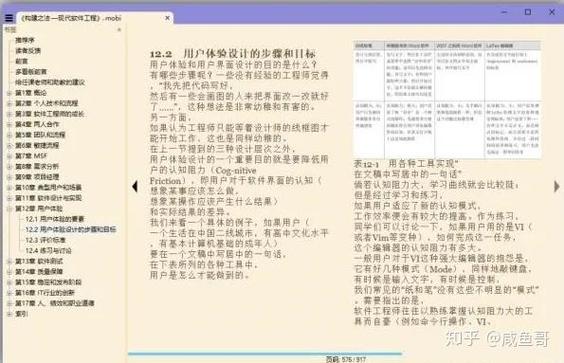Expand 第1章 概论
The height and width of the screenshot is (363, 564).
[9, 93]
